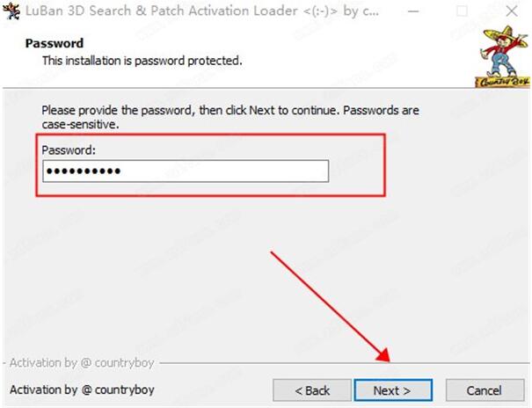Click the "Password:" field label

click(69, 149)
